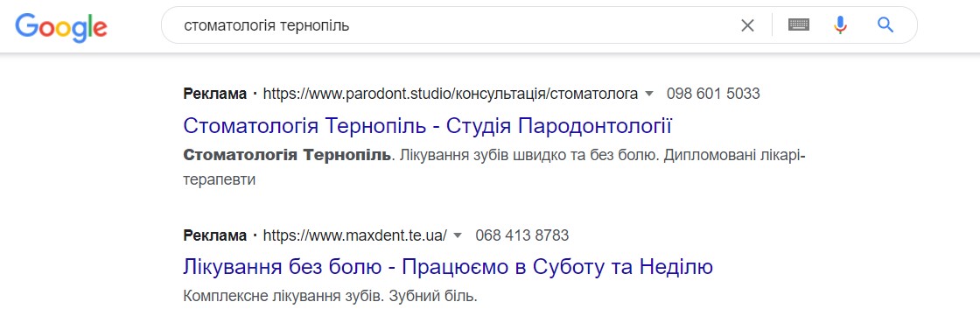Open Лікування без болю - Працюємо в Суботу link
Image resolution: width=980 pixels, height=323 pixels.
[x=448, y=267]
